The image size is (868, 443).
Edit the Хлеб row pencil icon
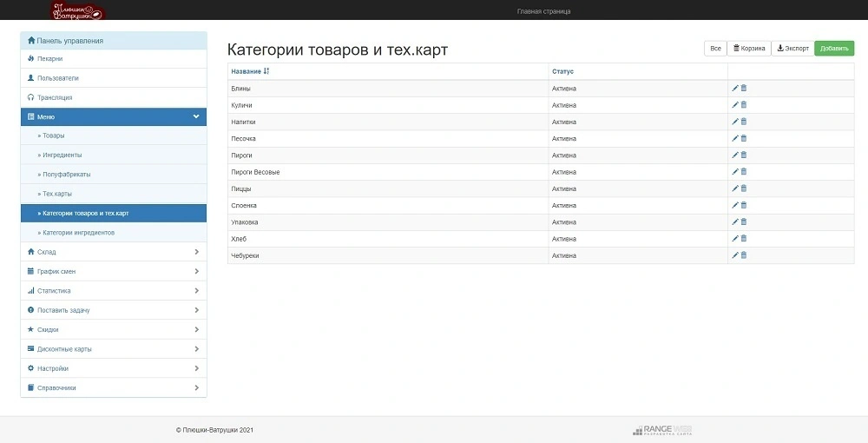coord(735,238)
